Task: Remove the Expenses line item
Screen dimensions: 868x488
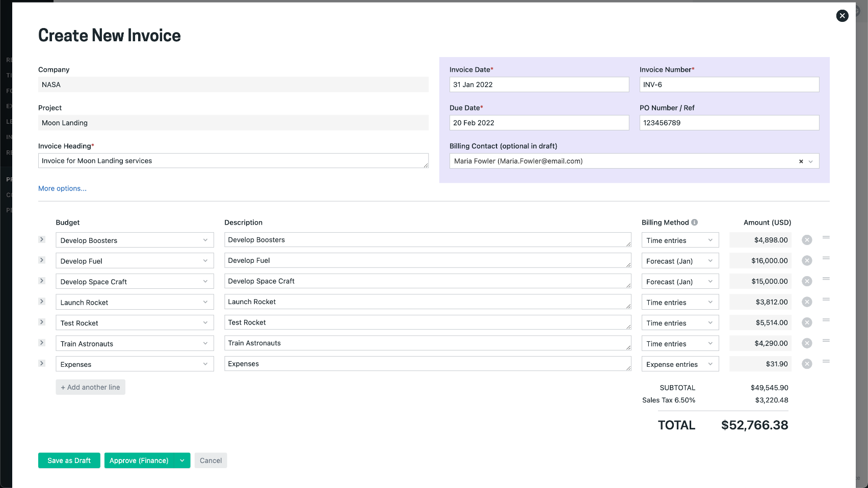Action: coord(806,364)
